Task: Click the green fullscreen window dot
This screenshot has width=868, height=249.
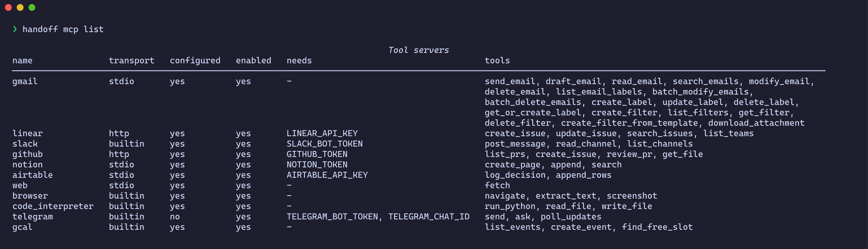Action: point(32,7)
